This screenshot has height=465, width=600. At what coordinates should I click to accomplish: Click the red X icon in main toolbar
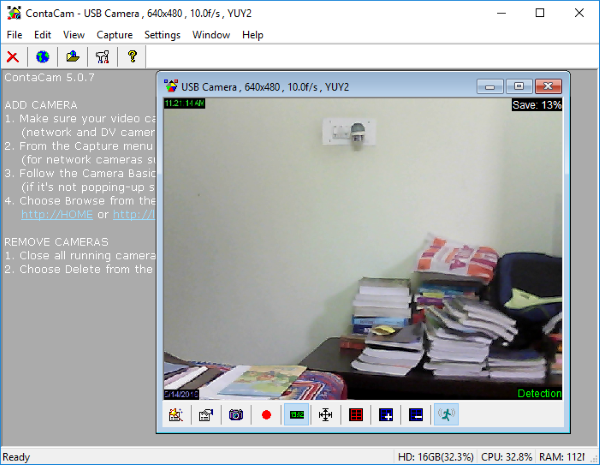tap(13, 57)
